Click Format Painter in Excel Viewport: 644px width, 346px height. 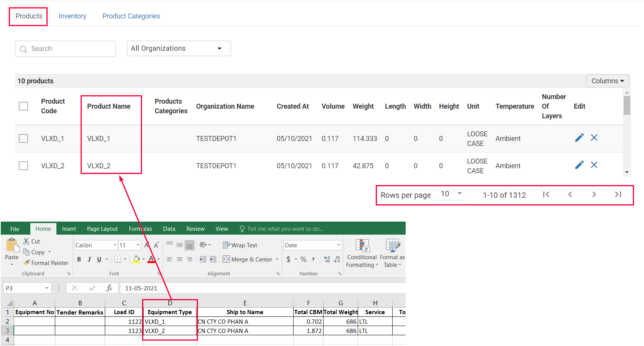[46, 263]
